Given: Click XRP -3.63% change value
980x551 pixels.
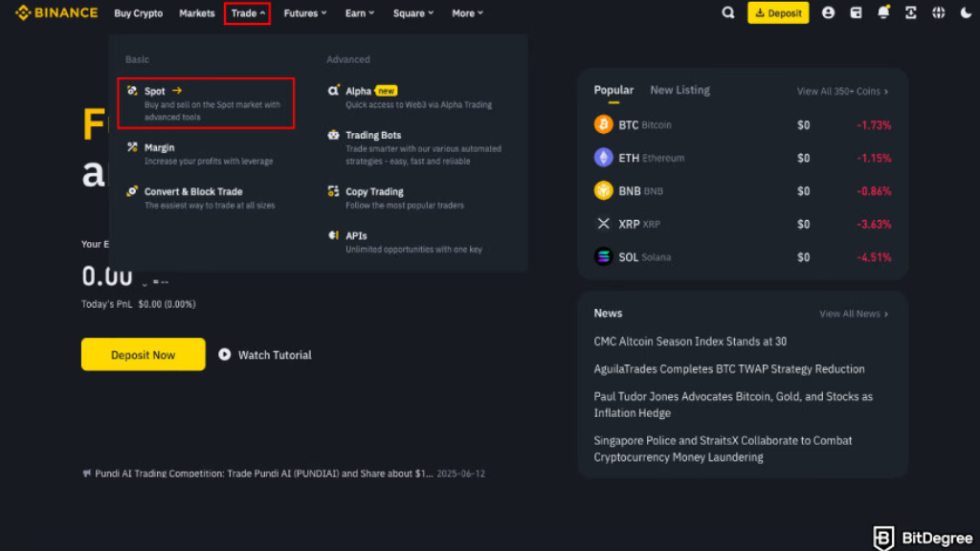Looking at the screenshot, I should coord(874,224).
